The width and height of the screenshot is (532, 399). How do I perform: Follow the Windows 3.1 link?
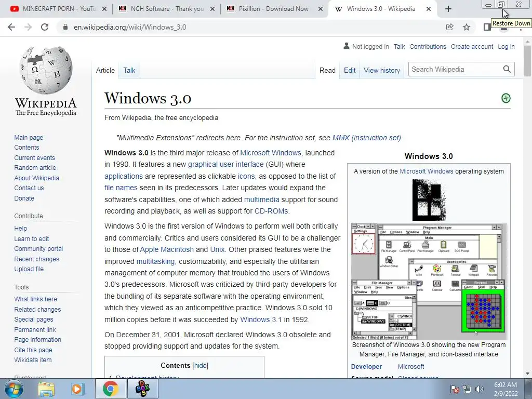(x=261, y=320)
